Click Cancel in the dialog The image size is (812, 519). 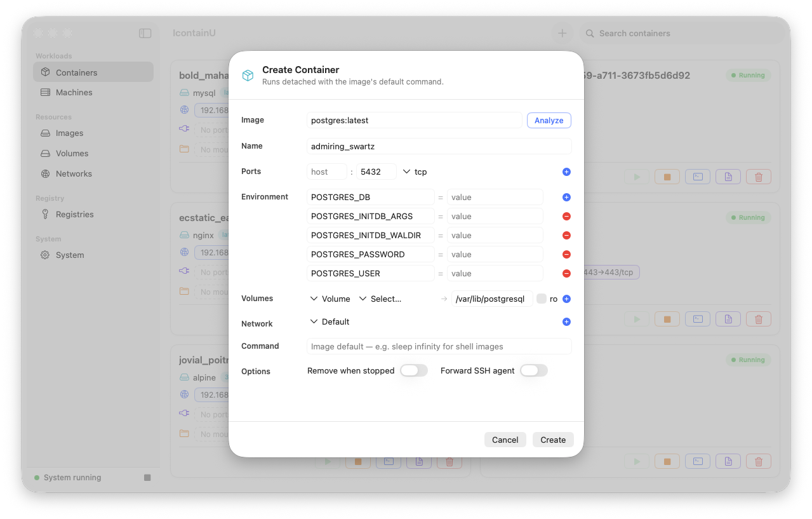coord(505,440)
